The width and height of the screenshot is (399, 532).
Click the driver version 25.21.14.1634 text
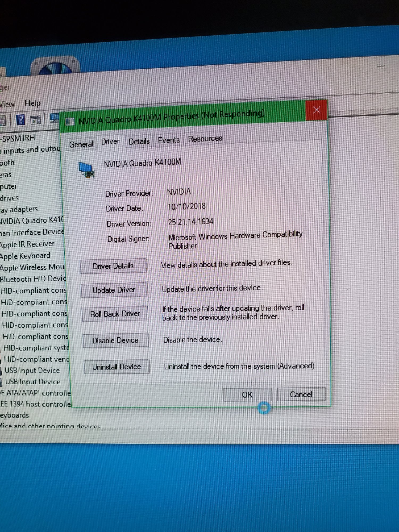[190, 222]
